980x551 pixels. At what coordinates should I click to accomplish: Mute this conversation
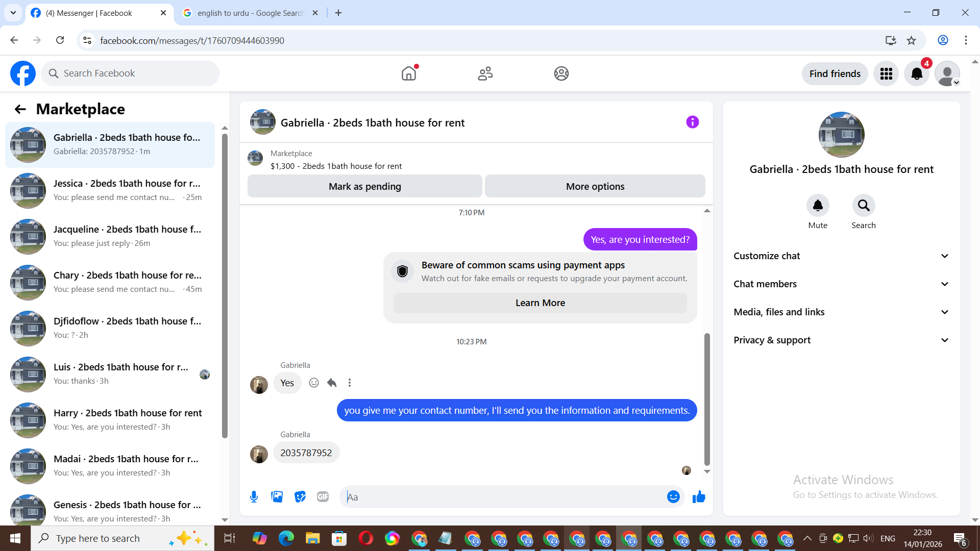click(818, 206)
